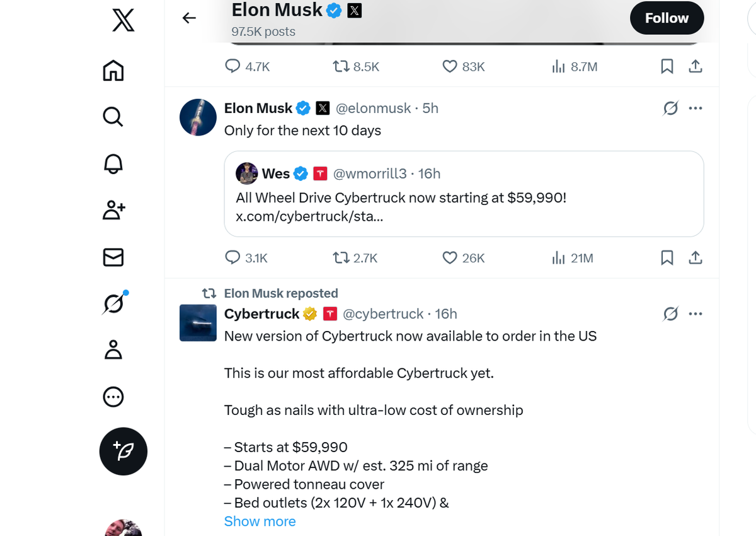Open the More sidebar menu
The image size is (756, 536).
tap(113, 397)
